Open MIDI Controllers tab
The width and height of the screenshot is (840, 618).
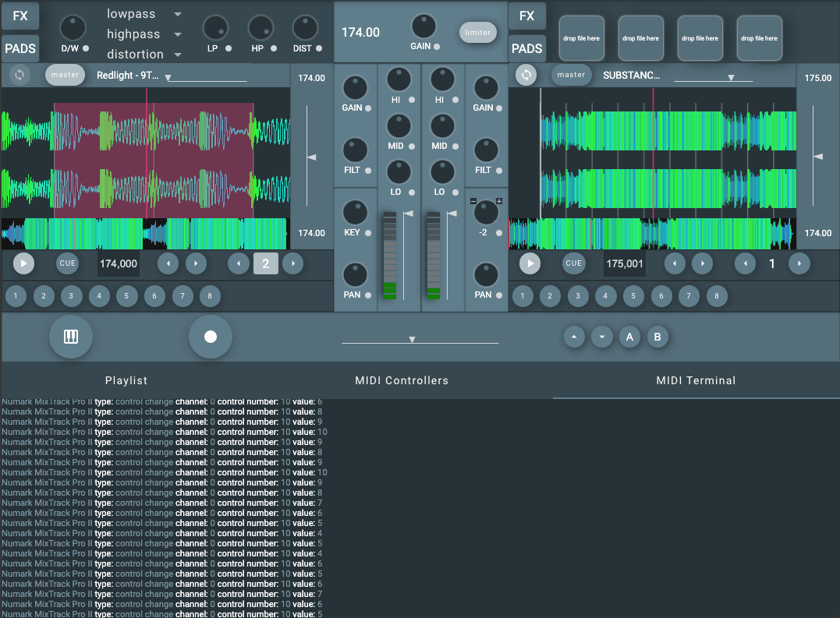pyautogui.click(x=402, y=380)
